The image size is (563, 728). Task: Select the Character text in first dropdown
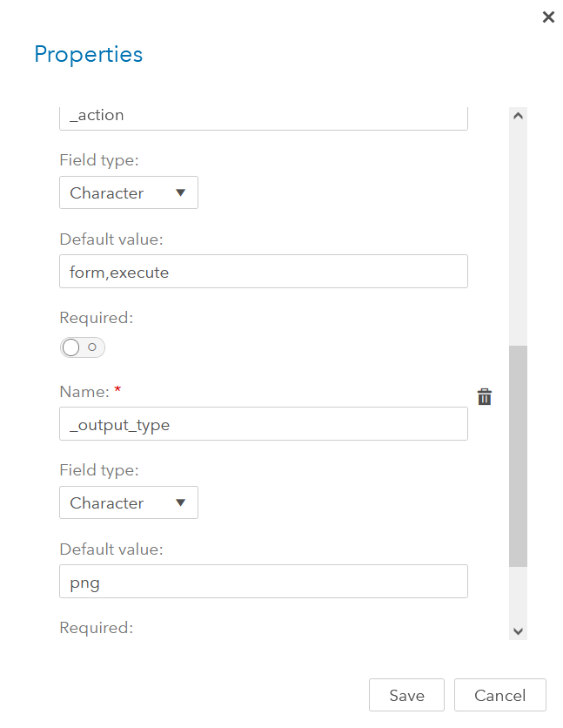108,192
